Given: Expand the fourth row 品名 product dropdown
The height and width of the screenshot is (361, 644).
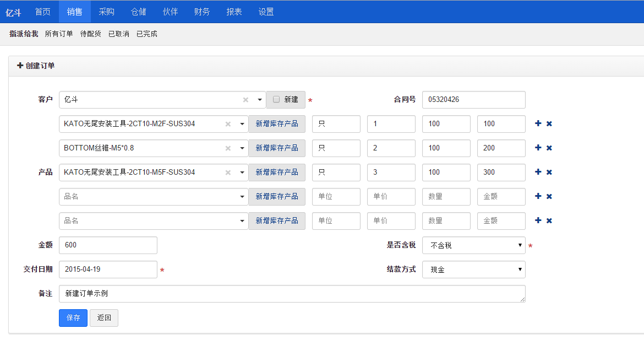Looking at the screenshot, I should coord(242,196).
